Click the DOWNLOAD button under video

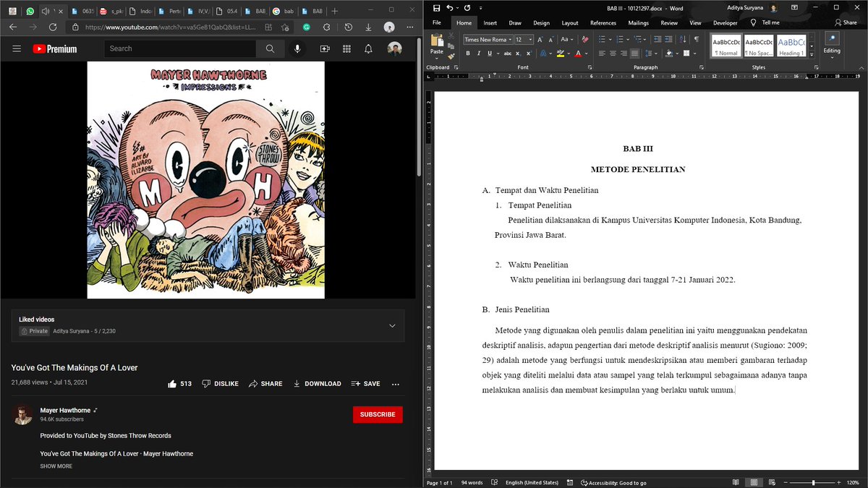pyautogui.click(x=317, y=384)
